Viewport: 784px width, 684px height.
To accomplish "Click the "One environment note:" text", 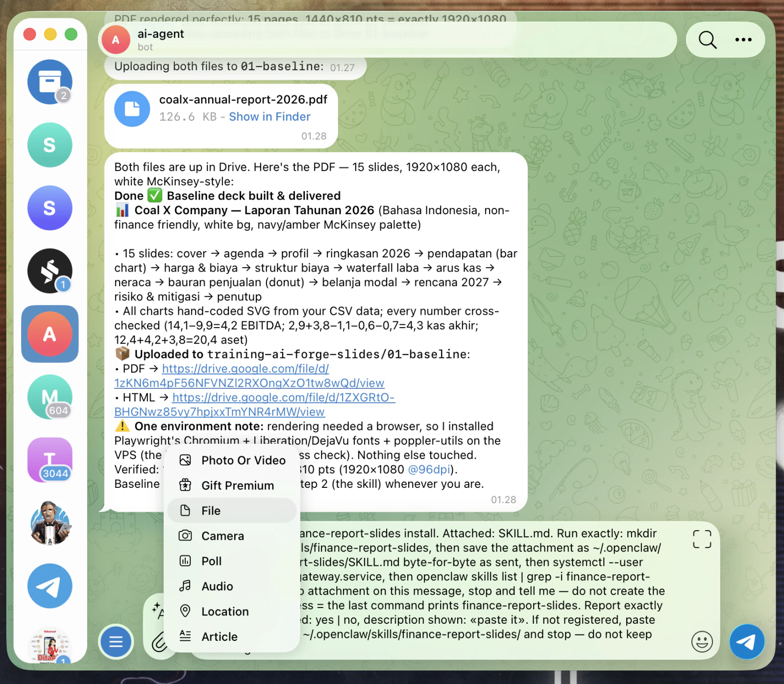I will tap(199, 426).
